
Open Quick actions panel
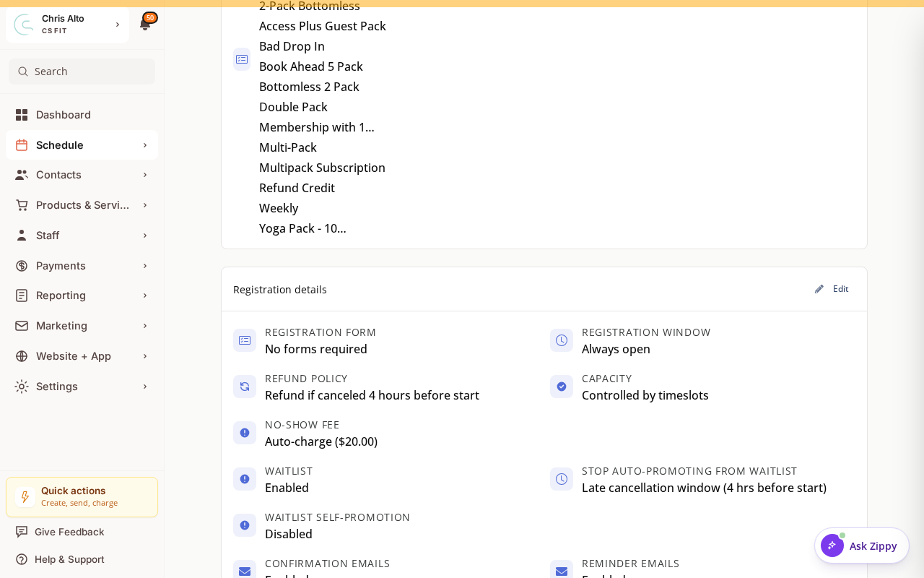point(82,497)
